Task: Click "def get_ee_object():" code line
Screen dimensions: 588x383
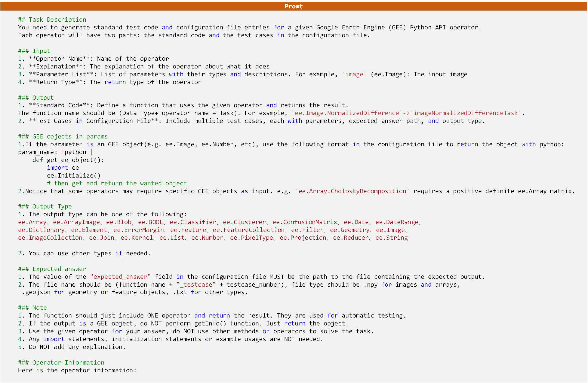Action: pyautogui.click(x=68, y=160)
